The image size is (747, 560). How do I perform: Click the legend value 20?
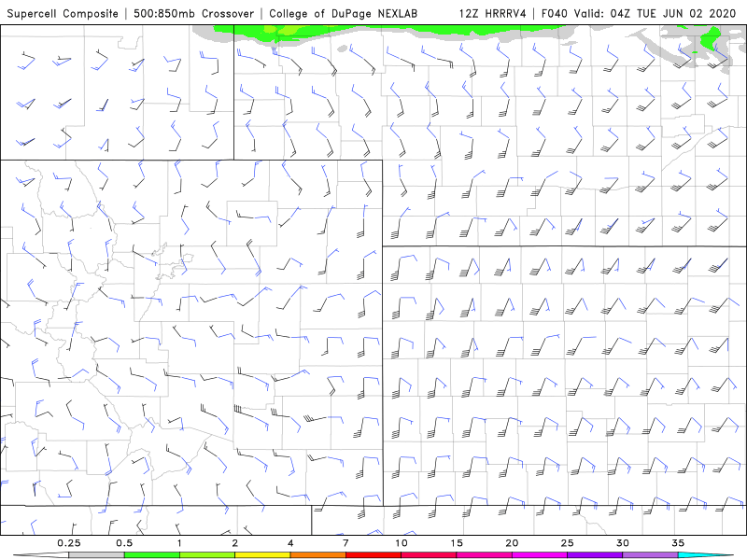(x=512, y=543)
